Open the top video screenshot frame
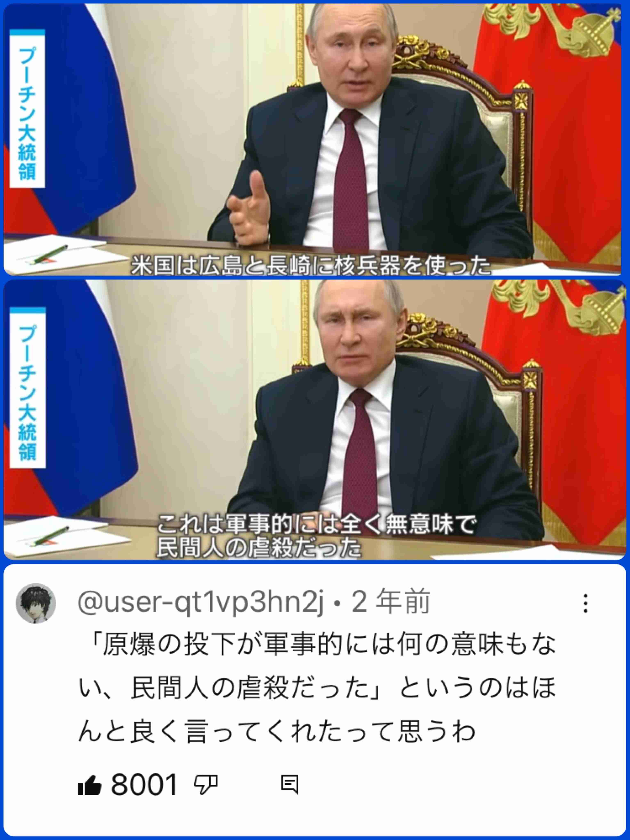 coord(312,139)
